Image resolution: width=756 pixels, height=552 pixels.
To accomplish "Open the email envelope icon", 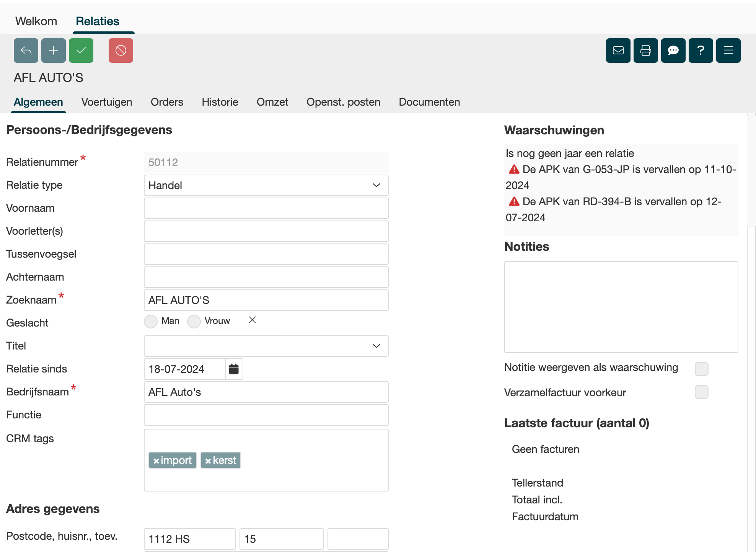I will tap(618, 51).
